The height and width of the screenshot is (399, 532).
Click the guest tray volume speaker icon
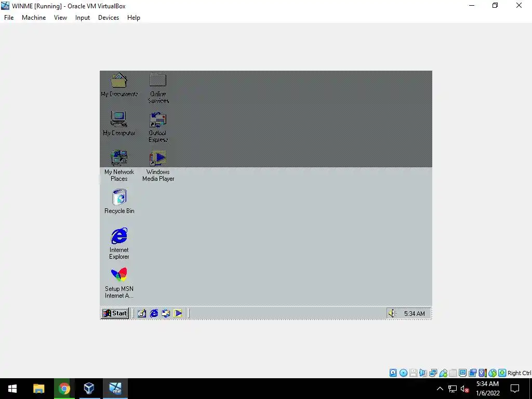(392, 313)
